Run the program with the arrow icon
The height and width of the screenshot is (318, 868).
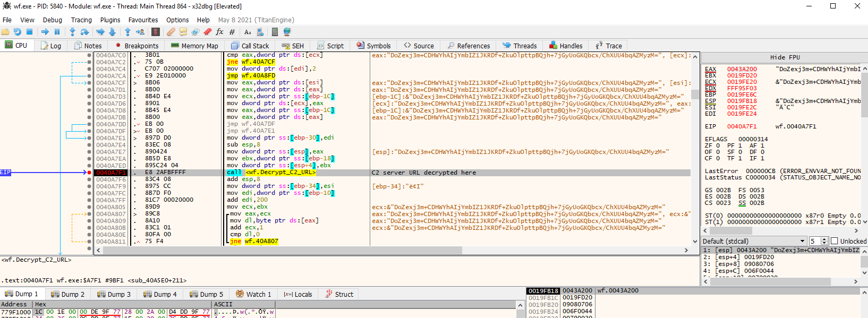pyautogui.click(x=45, y=32)
